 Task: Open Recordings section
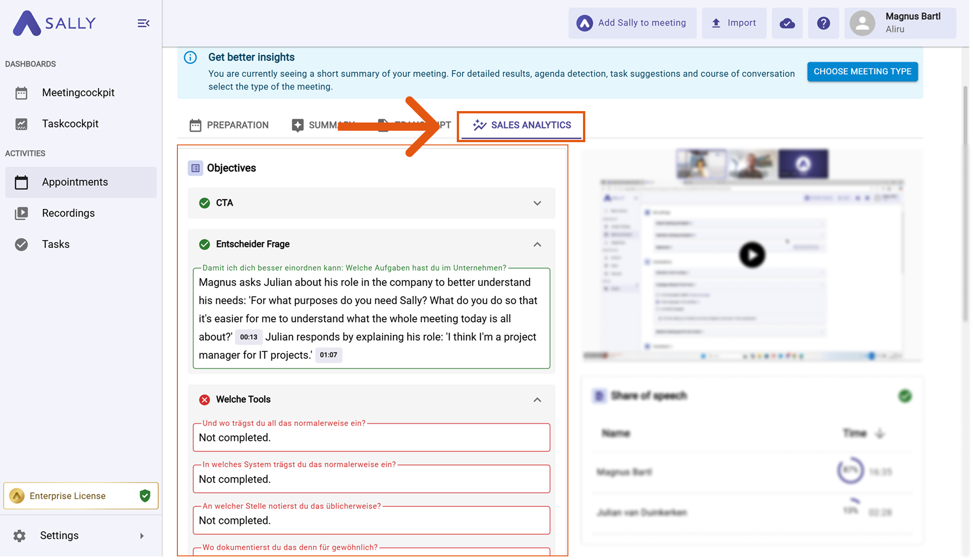[81, 213]
